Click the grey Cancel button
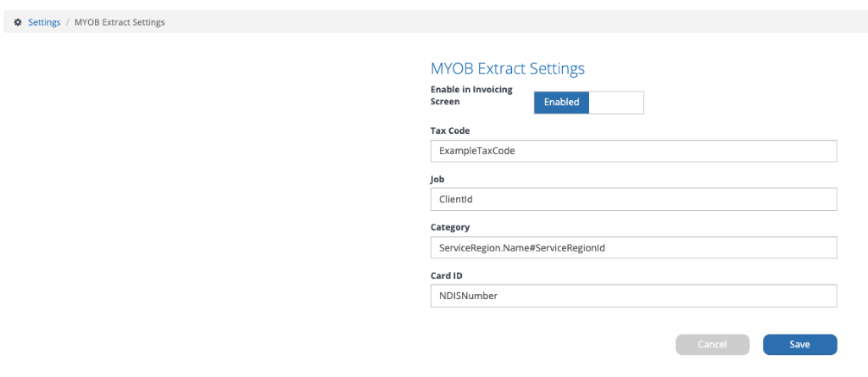The height and width of the screenshot is (377, 868). 712,344
